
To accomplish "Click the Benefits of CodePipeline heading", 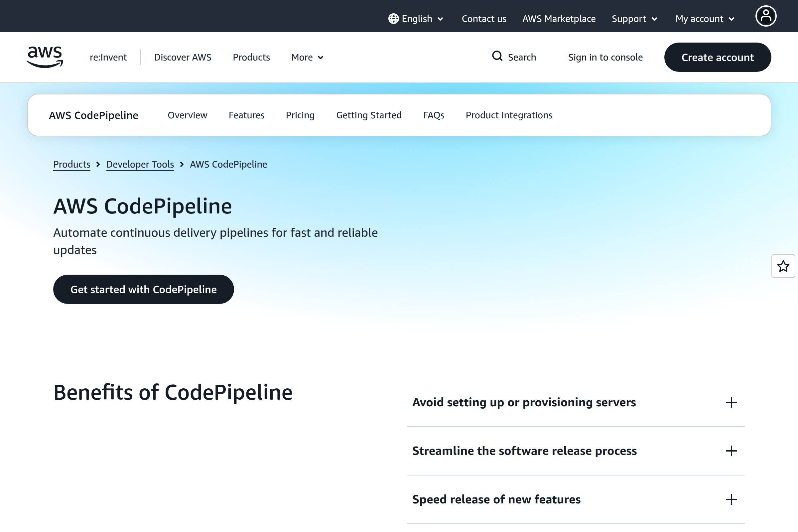I will 173,393.
